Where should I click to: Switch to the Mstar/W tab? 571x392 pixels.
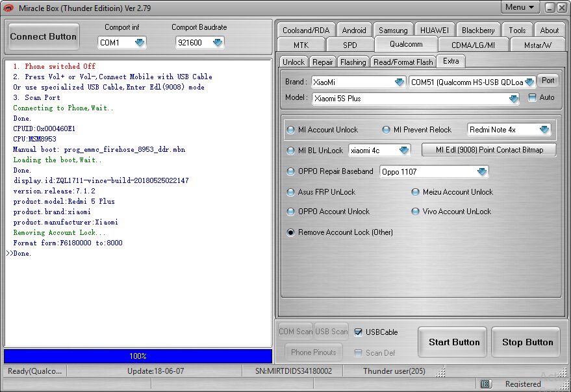click(538, 45)
